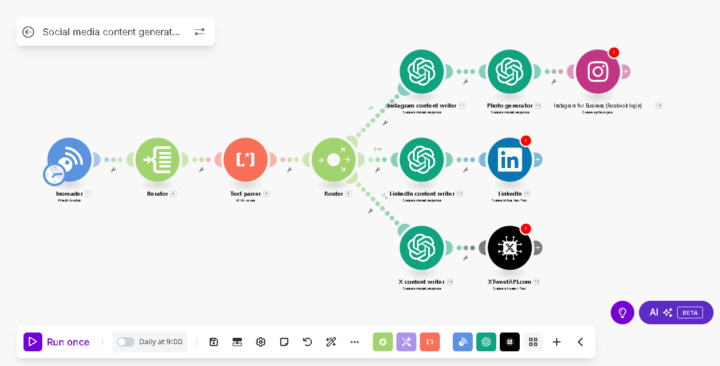Open the apps grid icon in toolbar
This screenshot has height=366, width=720.
click(533, 342)
